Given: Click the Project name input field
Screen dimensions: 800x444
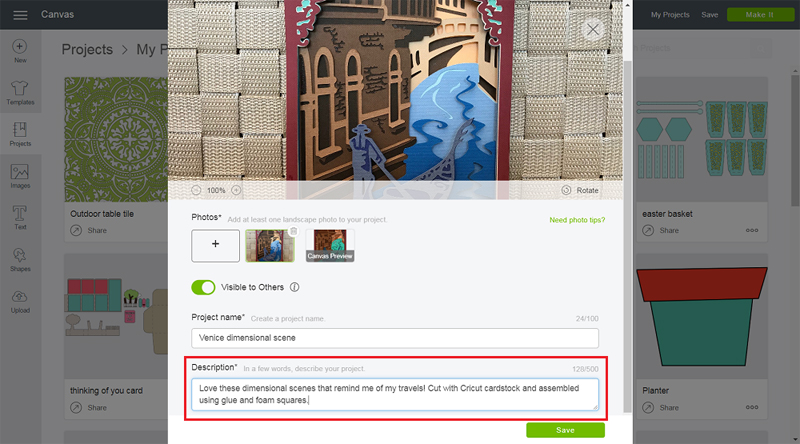Looking at the screenshot, I should 395,338.
